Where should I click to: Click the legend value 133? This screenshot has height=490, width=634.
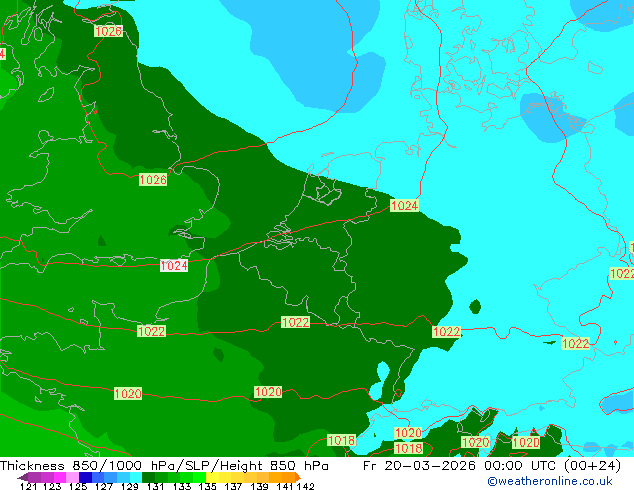[x=181, y=486]
